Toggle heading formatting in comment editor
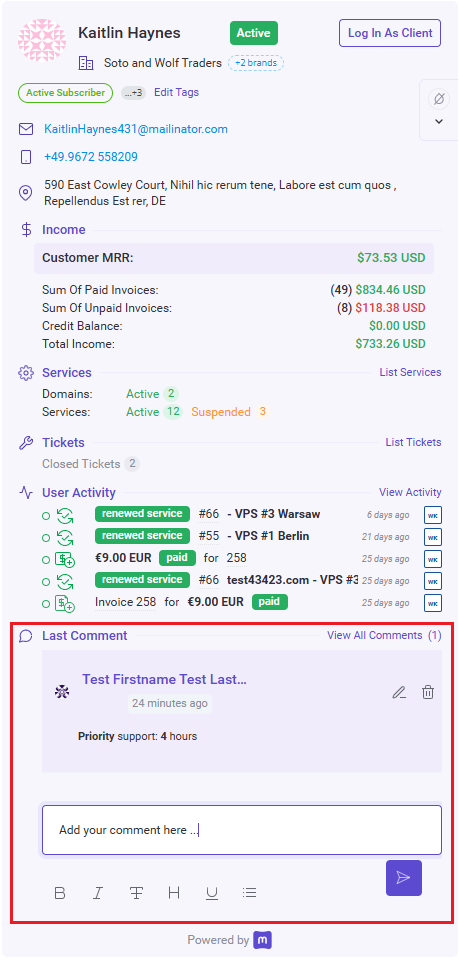The image size is (459, 960). pos(174,893)
